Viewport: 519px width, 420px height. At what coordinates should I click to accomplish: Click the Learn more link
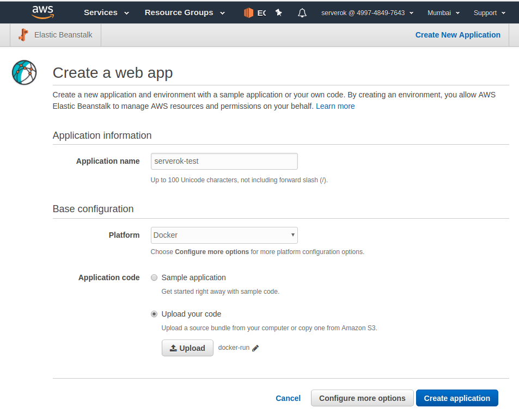click(335, 106)
